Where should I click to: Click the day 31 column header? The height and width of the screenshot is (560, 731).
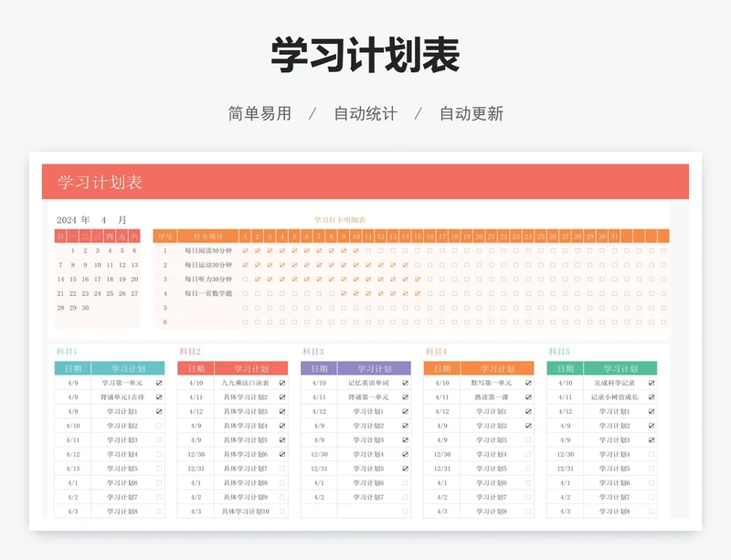pos(614,237)
